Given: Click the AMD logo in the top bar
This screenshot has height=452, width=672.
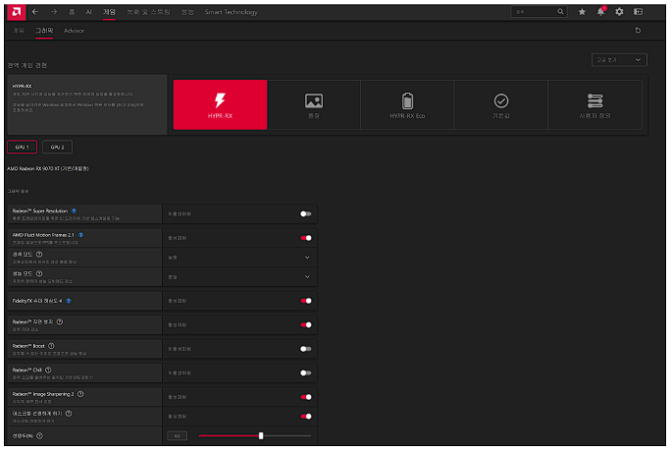Looking at the screenshot, I should pos(16,12).
